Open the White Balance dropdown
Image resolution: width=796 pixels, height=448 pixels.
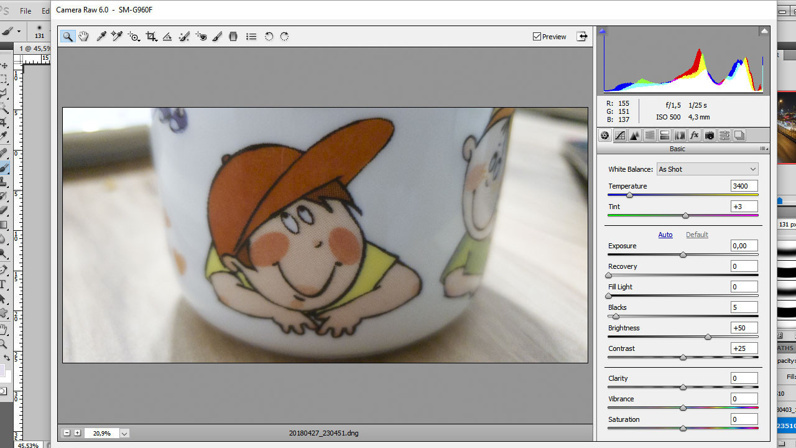tap(707, 169)
